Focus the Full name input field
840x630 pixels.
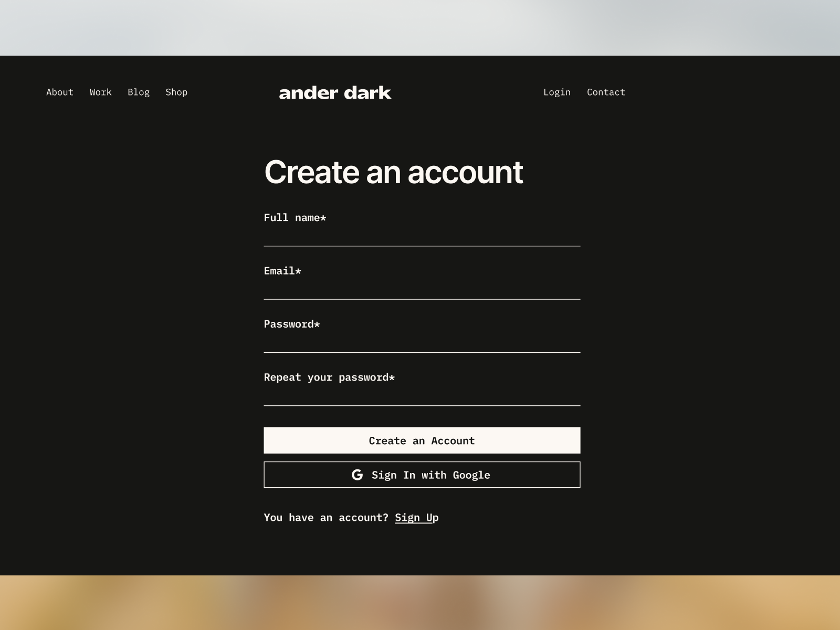pyautogui.click(x=422, y=236)
